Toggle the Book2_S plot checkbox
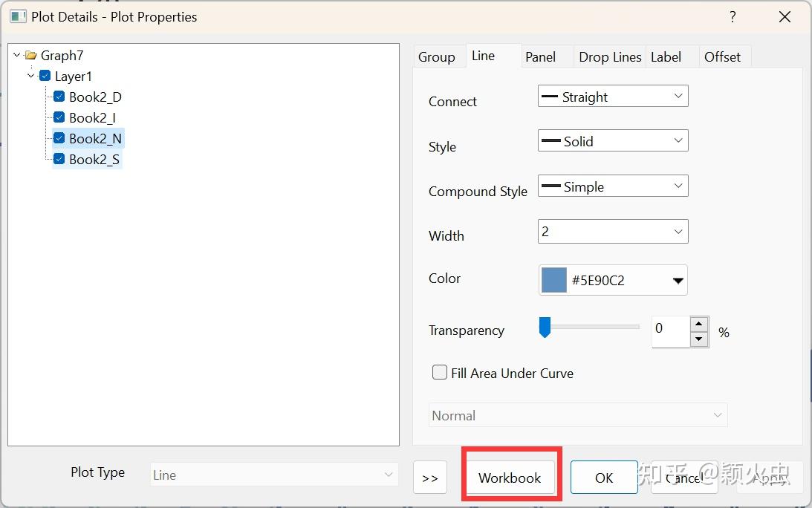 tap(59, 159)
